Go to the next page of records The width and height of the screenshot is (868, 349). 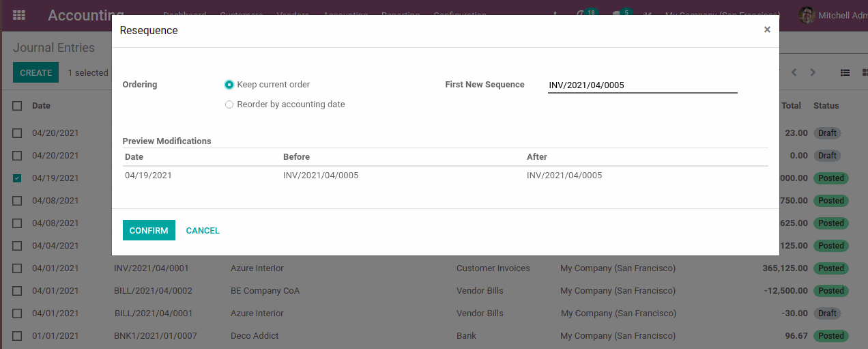click(813, 72)
